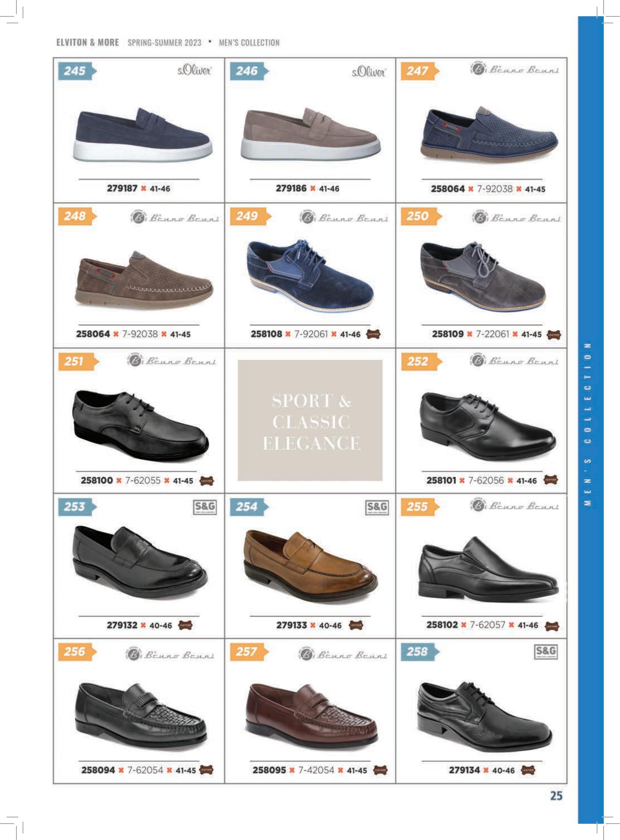The width and height of the screenshot is (620, 840).
Task: Click the S&G logo on item 253
Action: pos(205,507)
